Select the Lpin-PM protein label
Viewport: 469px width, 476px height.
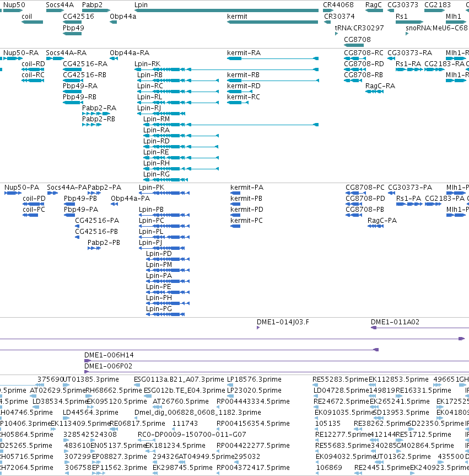click(159, 265)
